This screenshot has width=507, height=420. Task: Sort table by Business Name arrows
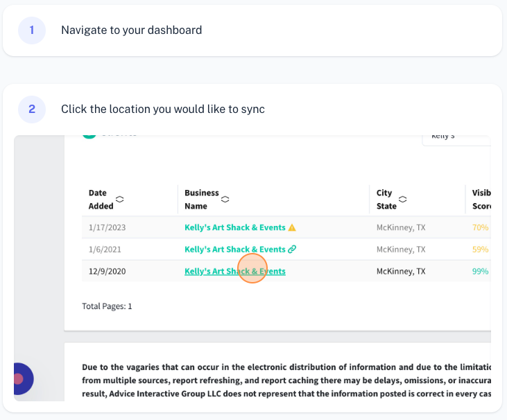(225, 200)
